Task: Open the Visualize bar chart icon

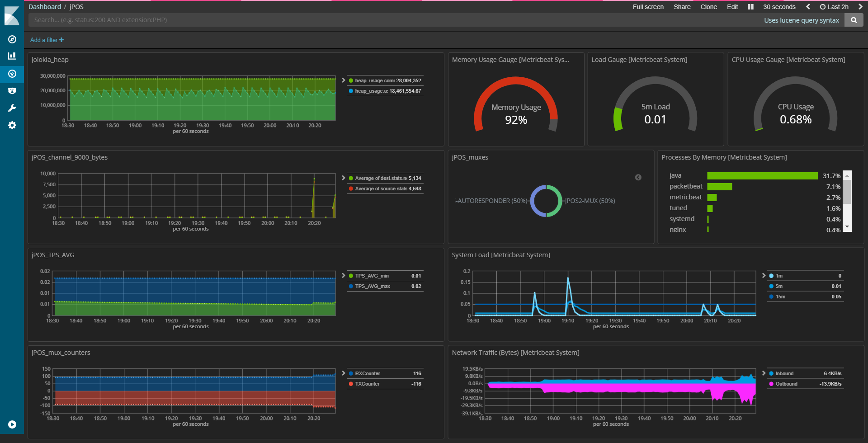Action: pyautogui.click(x=12, y=56)
